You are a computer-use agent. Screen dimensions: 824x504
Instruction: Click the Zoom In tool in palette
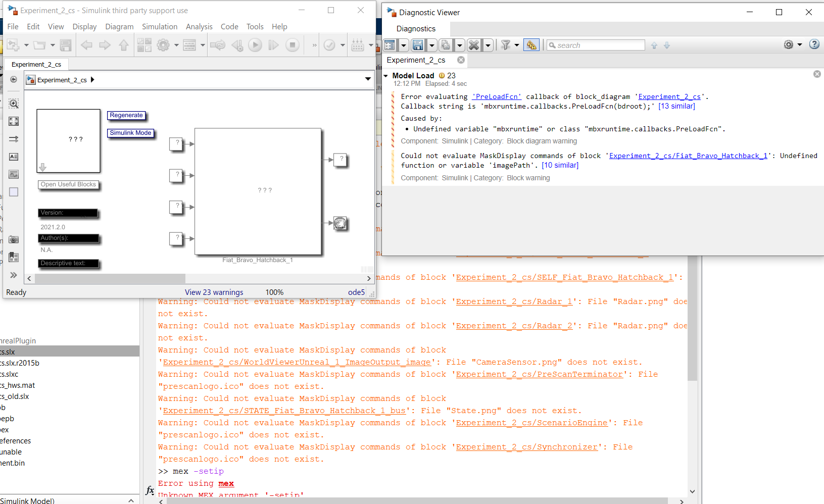(x=14, y=104)
